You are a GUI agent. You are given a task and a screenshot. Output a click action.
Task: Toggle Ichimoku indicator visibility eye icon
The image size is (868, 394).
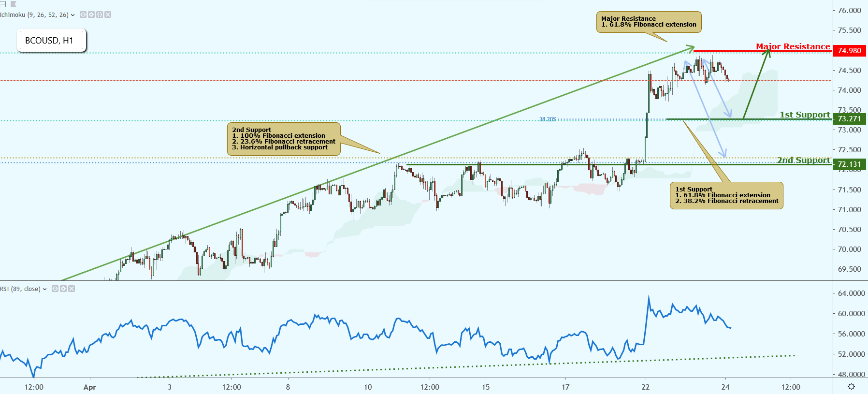click(83, 15)
